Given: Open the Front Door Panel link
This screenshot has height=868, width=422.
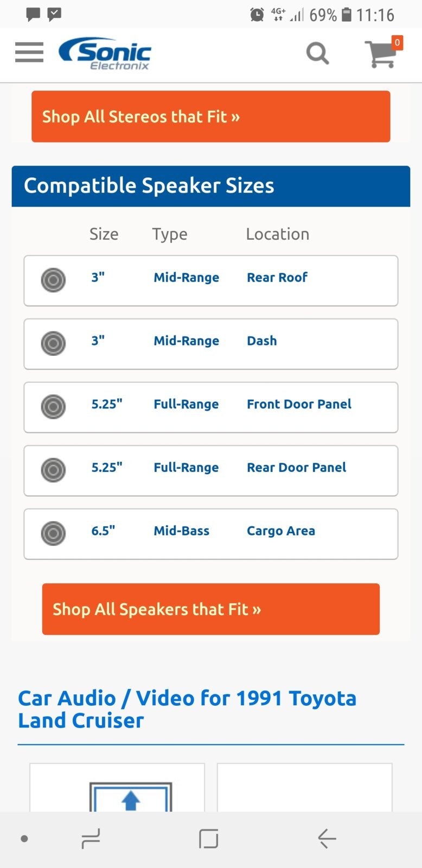Looking at the screenshot, I should tap(299, 404).
